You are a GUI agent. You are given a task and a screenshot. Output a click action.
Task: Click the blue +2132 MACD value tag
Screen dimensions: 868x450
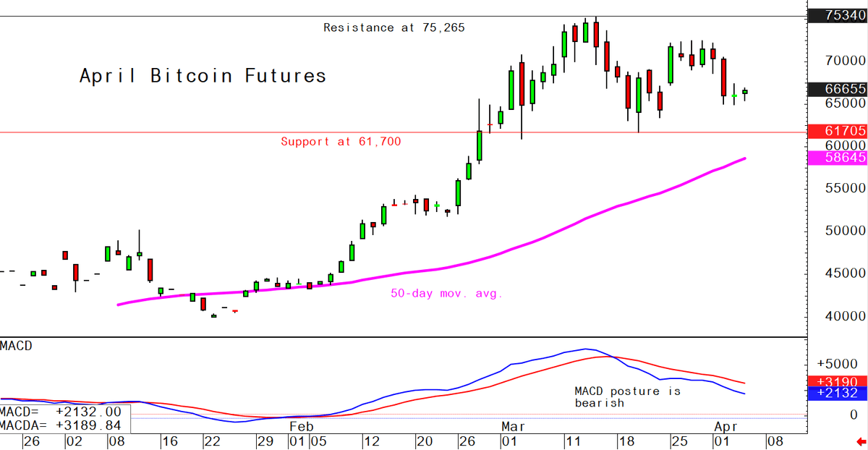pos(836,394)
